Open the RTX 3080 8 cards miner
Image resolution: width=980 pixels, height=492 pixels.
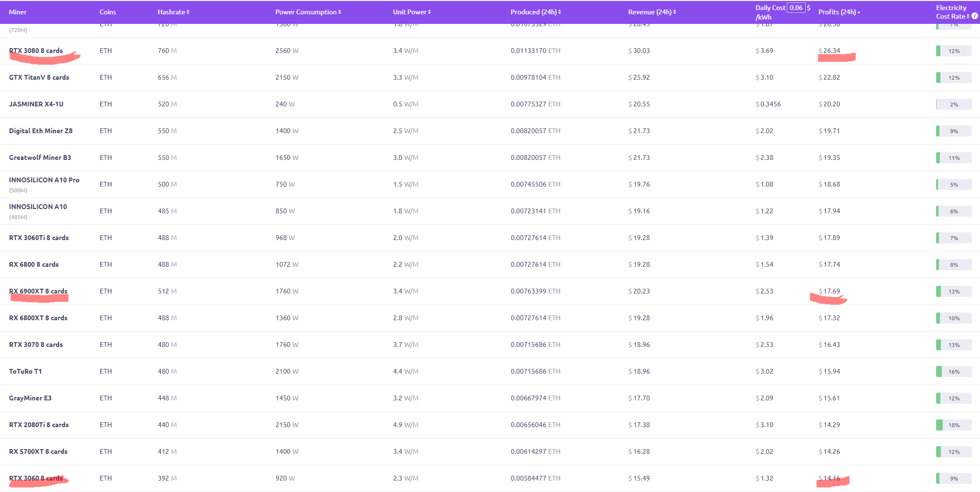tap(36, 51)
